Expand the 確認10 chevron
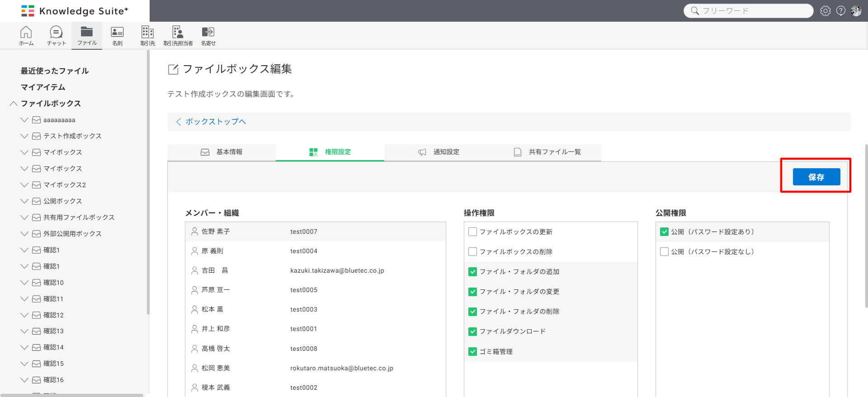The height and width of the screenshot is (397, 868). click(x=24, y=283)
